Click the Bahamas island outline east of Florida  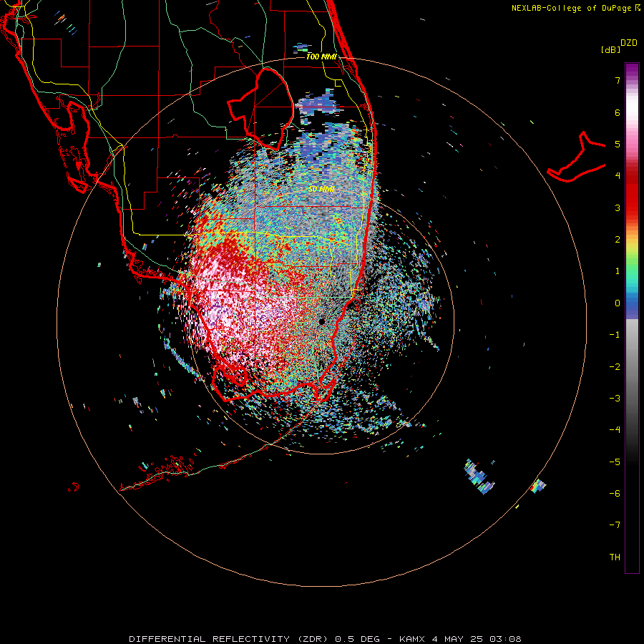[577, 157]
